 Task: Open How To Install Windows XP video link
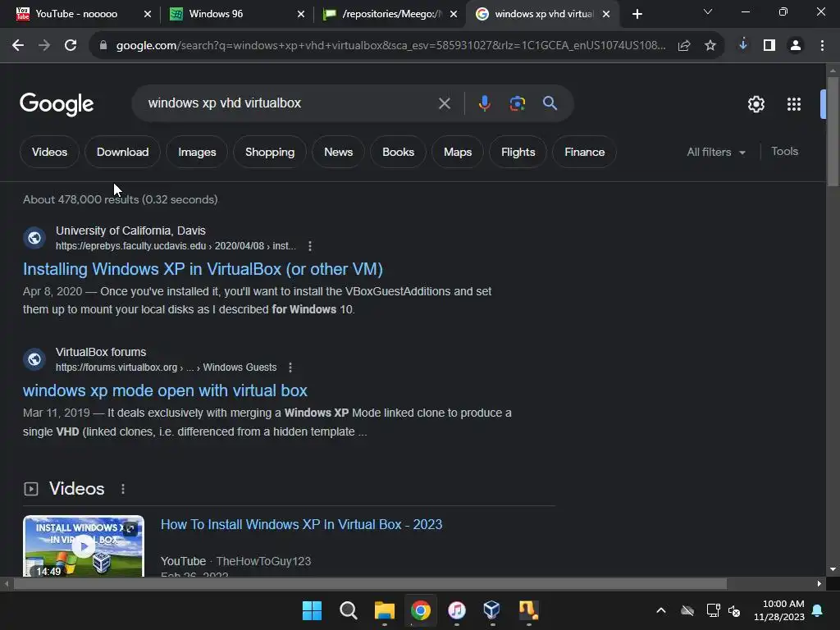(x=302, y=524)
